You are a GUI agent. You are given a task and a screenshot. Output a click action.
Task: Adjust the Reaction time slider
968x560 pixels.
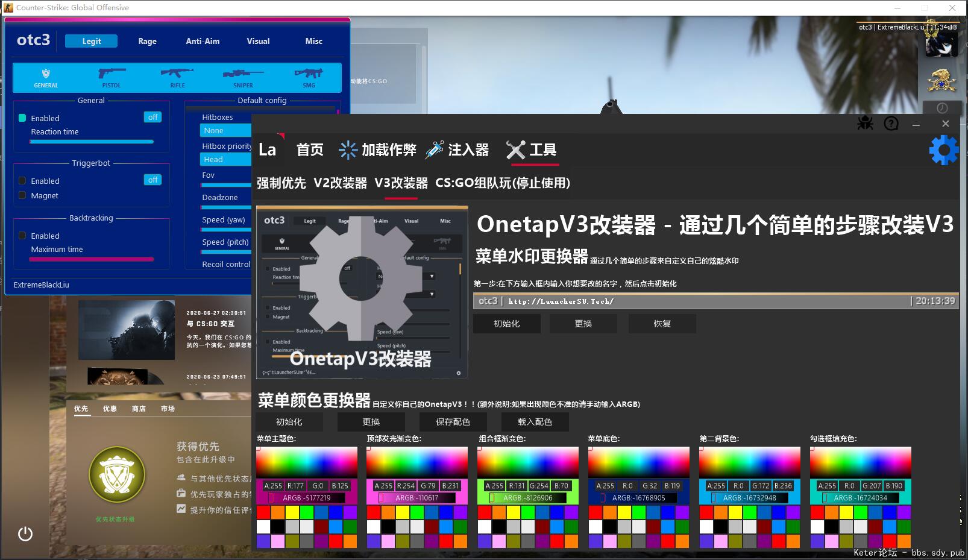tap(92, 142)
